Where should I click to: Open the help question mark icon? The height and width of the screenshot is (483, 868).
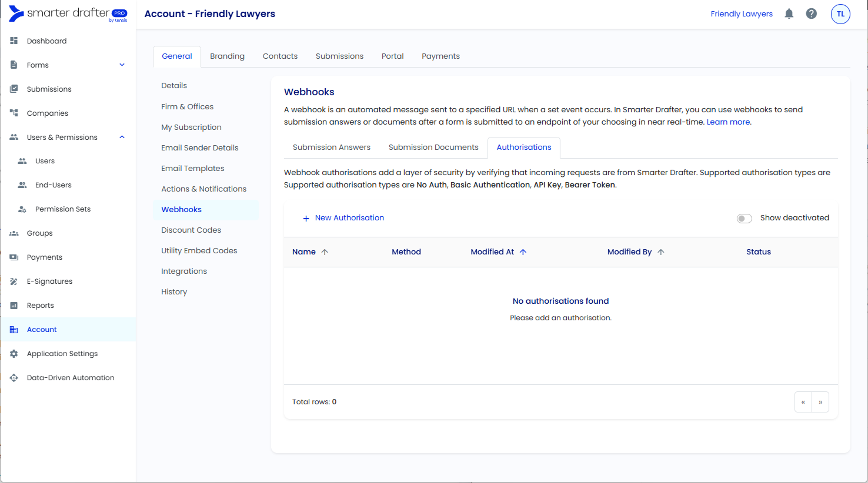click(812, 14)
